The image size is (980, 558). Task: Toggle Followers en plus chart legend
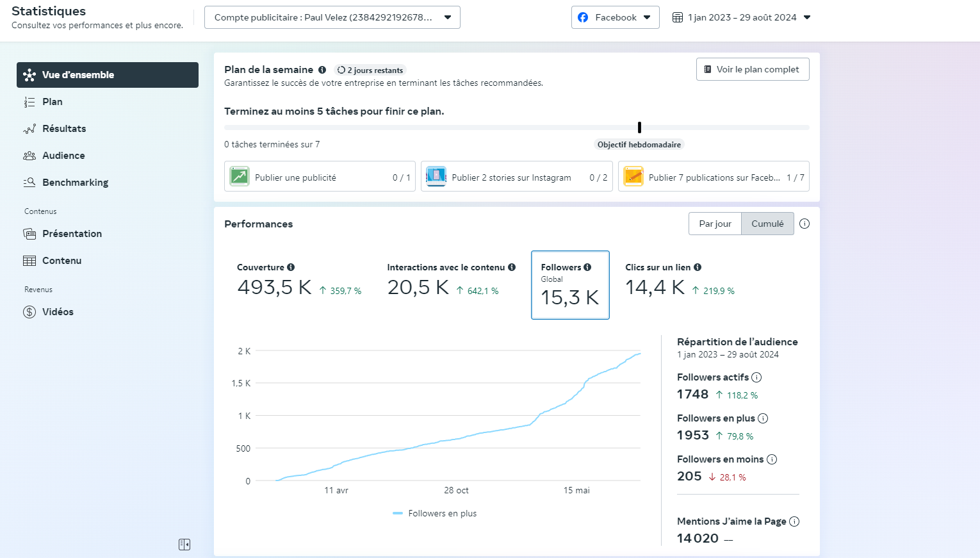pos(435,513)
